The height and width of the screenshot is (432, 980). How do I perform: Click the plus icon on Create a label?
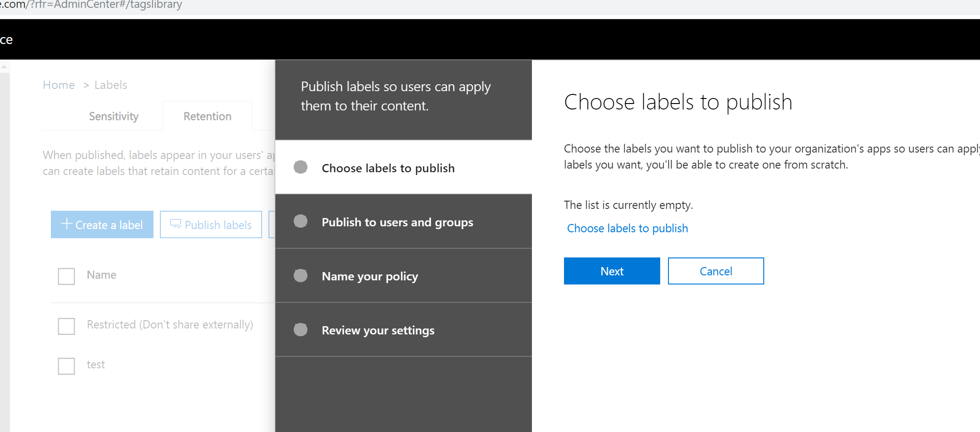tap(67, 224)
